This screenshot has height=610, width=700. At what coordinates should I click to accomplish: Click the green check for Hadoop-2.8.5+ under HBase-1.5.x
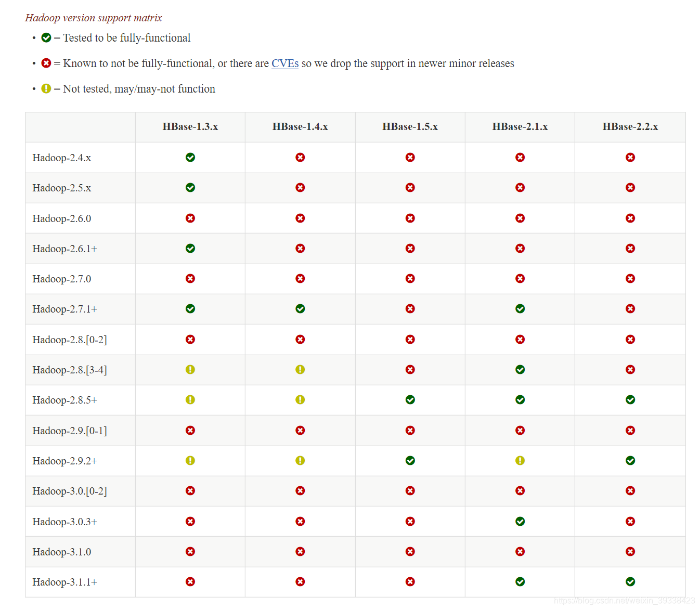click(x=410, y=399)
